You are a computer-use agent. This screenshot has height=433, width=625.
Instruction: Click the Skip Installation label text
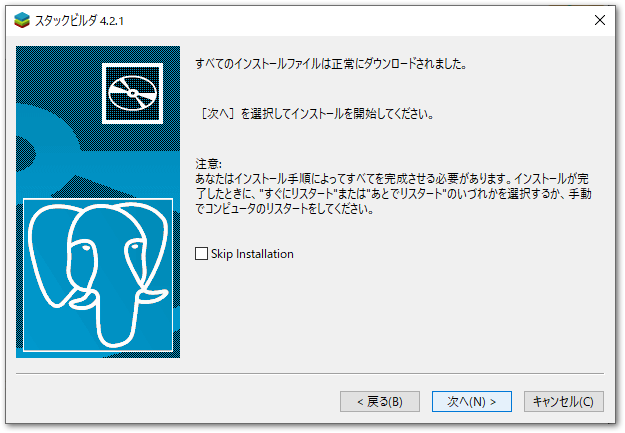point(252,254)
